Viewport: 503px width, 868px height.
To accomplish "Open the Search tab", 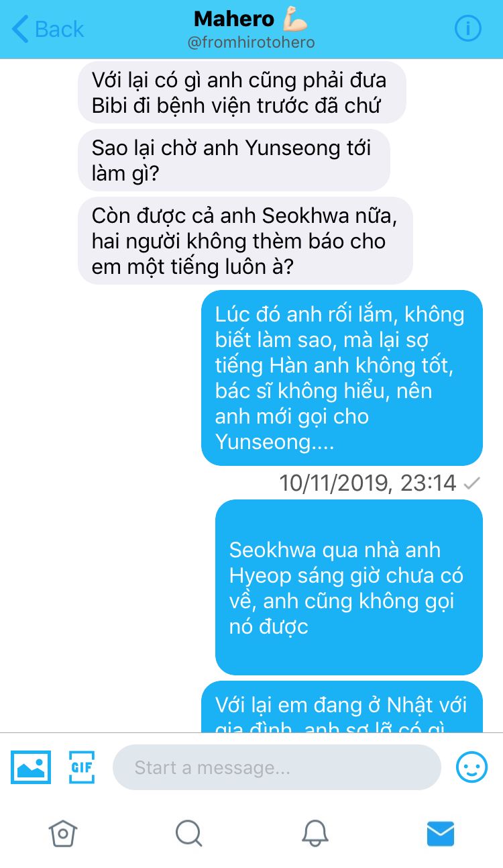I will click(188, 833).
